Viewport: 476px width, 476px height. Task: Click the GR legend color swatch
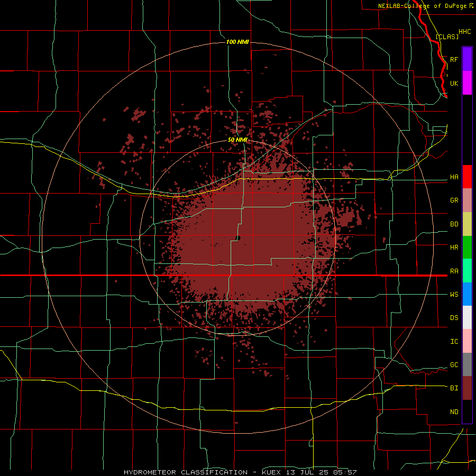click(x=467, y=200)
